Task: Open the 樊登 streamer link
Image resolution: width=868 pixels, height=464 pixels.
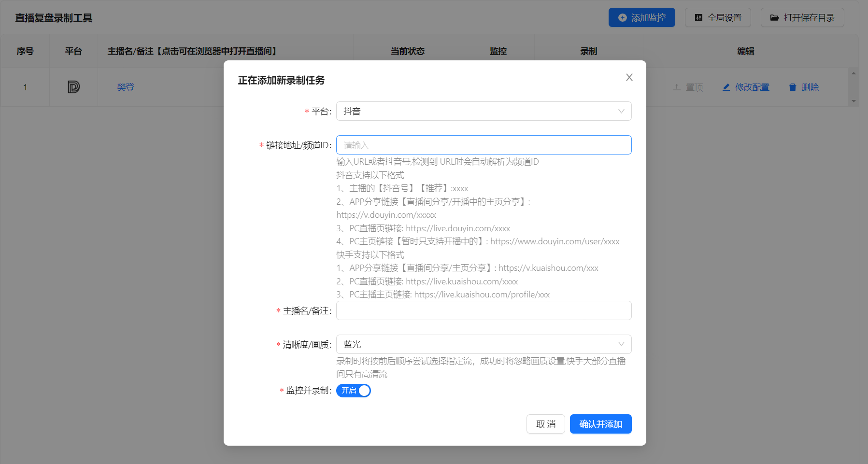Action: 125,87
